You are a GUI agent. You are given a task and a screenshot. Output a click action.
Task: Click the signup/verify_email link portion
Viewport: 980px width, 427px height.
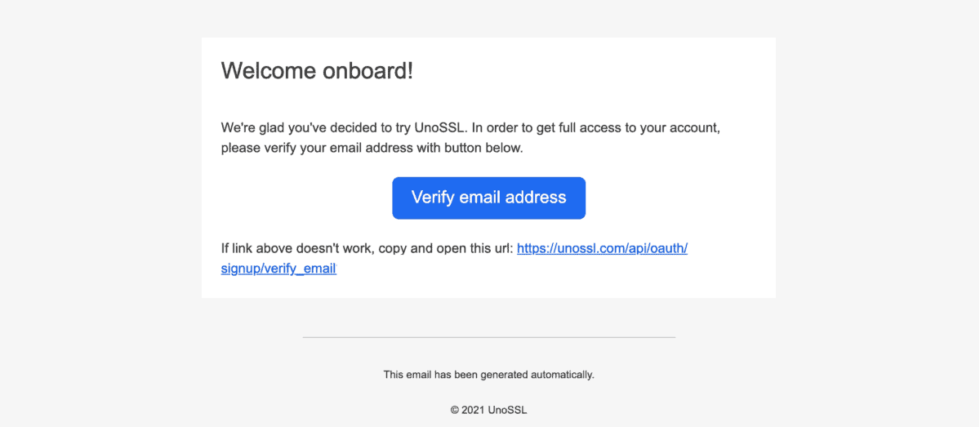[278, 269]
